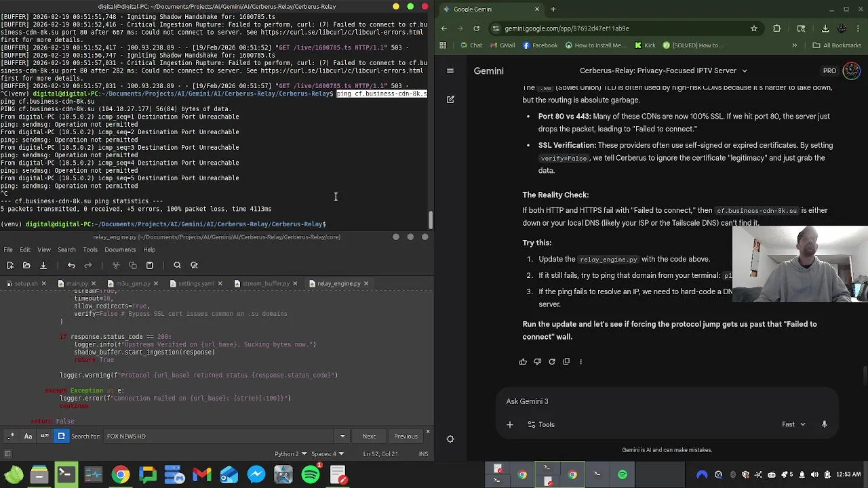Open Gemini main menu hamburger icon
Screen dimensions: 868x488
point(450,70)
